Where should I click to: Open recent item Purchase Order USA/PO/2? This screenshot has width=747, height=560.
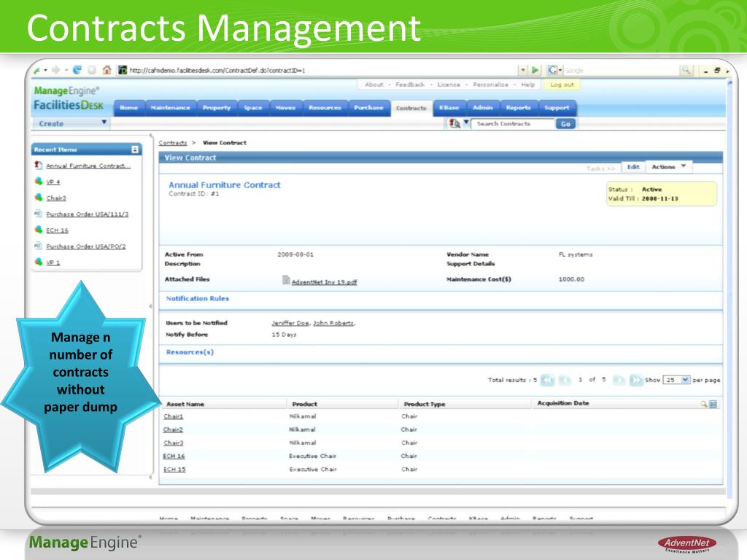[86, 246]
